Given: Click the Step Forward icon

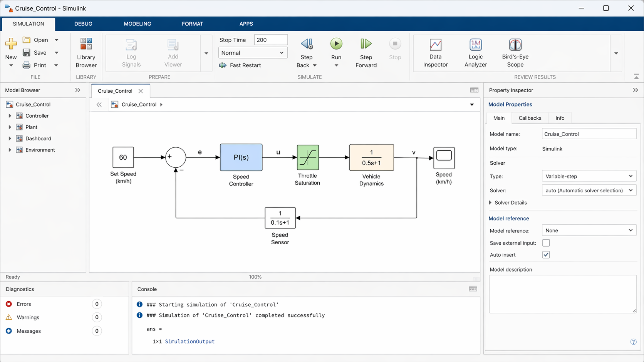Looking at the screenshot, I should pos(366,44).
